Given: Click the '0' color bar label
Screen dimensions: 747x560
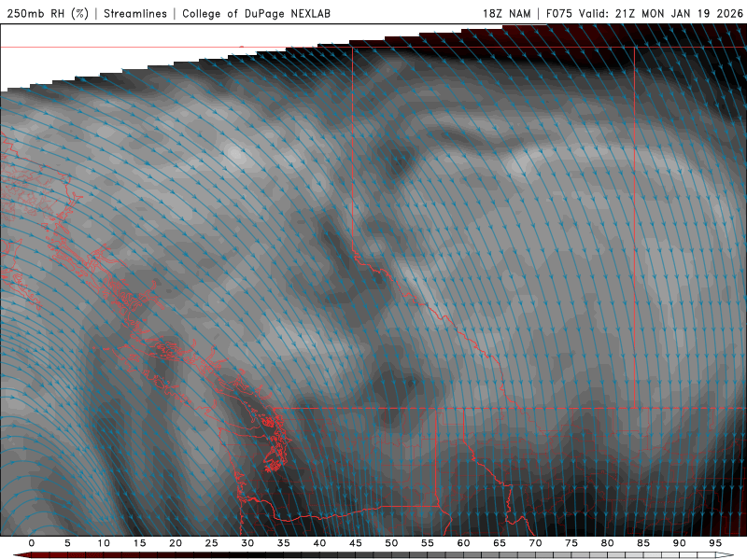Looking at the screenshot, I should pos(32,543).
